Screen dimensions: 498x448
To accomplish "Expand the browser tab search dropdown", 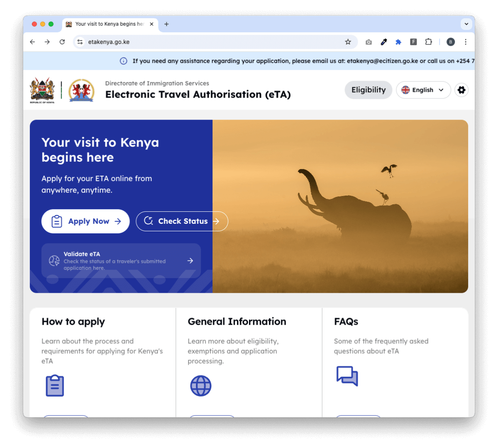I will (466, 24).
